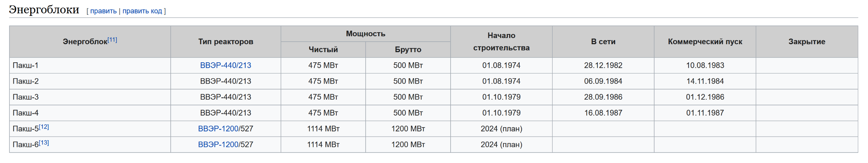Click the "Энергоблоки" section heading
The height and width of the screenshot is (163, 868).
click(44, 9)
